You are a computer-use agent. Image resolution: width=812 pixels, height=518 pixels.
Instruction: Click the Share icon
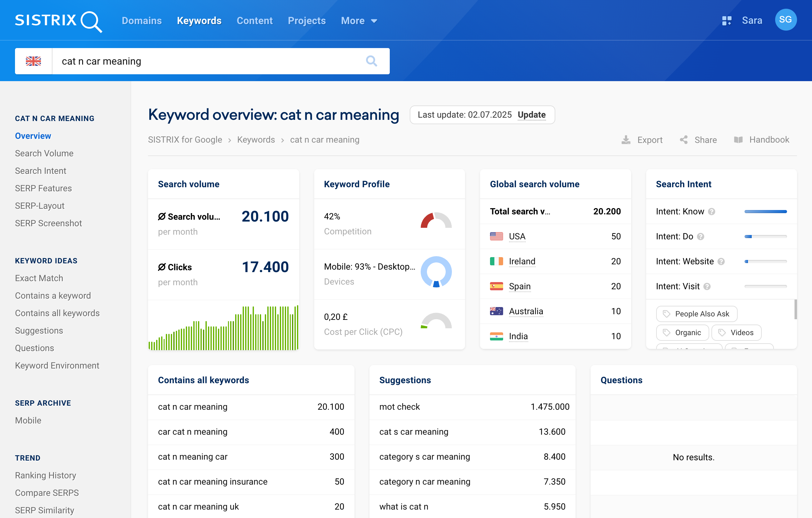[x=684, y=139]
